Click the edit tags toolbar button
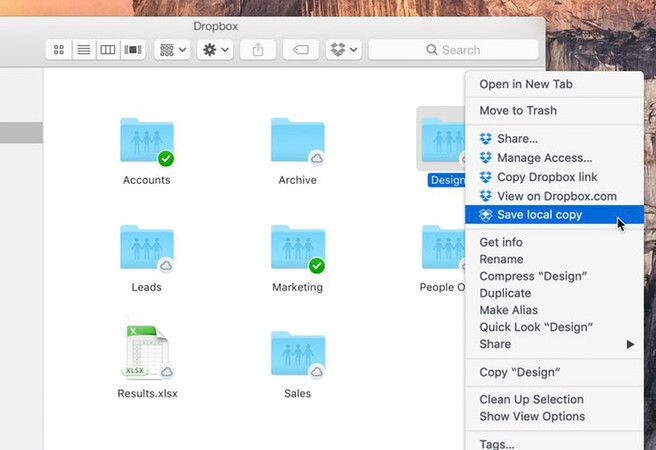Viewport: 656px width, 450px height. pos(300,50)
